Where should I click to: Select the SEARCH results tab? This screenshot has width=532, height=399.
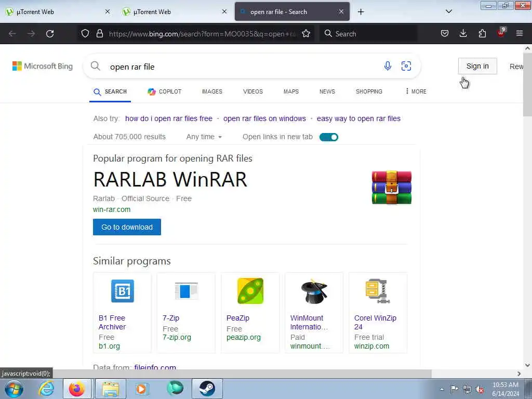[110, 91]
